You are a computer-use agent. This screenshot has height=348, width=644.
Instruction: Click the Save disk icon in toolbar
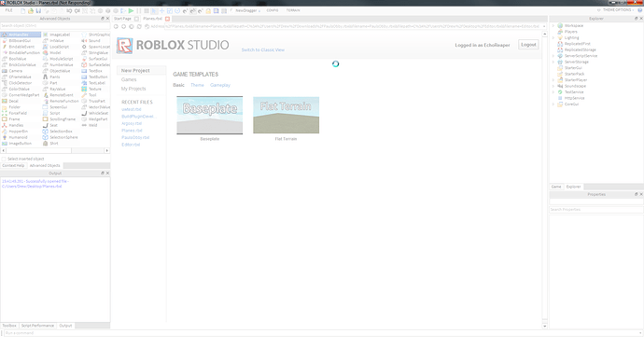(x=38, y=10)
